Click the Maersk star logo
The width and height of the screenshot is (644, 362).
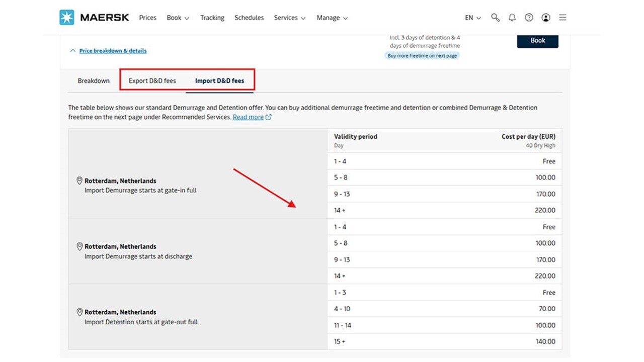pyautogui.click(x=66, y=17)
